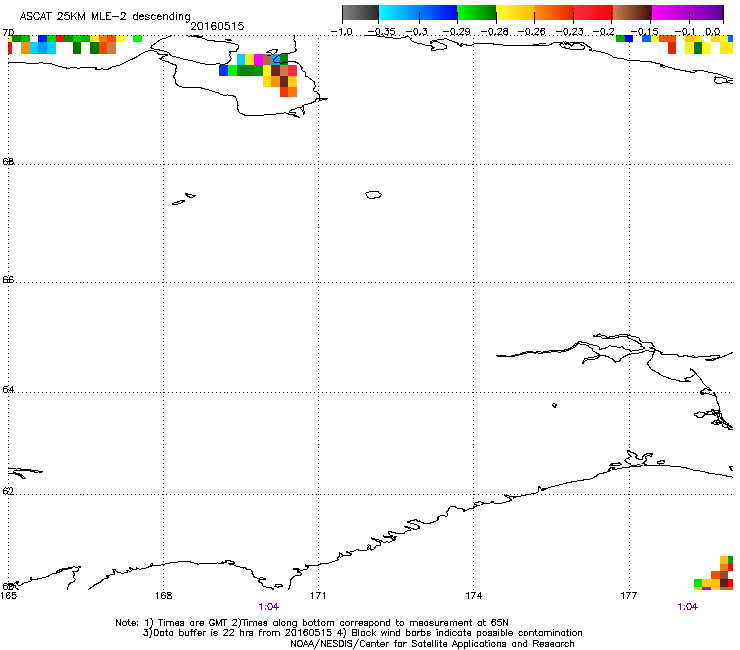This screenshot has height=650, width=740.
Task: Click the '-0.1' color scale label
Action: pos(685,32)
